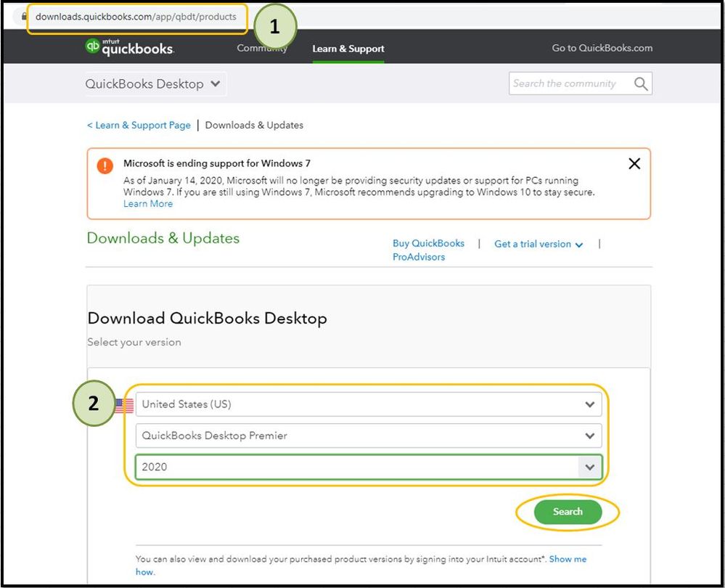Click the Downloads & Updates breadcrumb text
The height and width of the screenshot is (588, 725).
coord(254,126)
